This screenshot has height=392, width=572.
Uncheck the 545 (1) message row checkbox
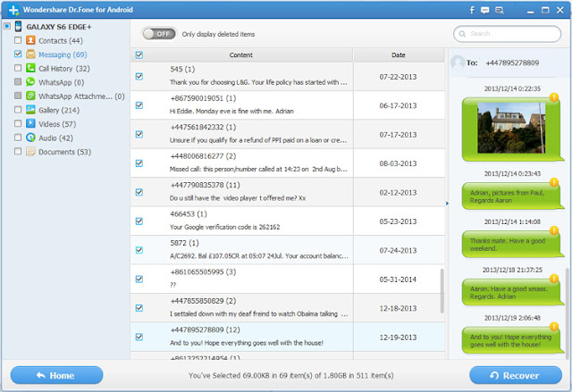point(139,77)
